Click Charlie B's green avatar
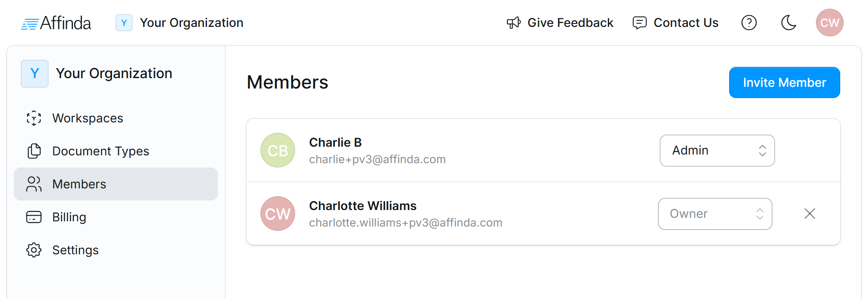This screenshot has height=299, width=868. pos(277,150)
